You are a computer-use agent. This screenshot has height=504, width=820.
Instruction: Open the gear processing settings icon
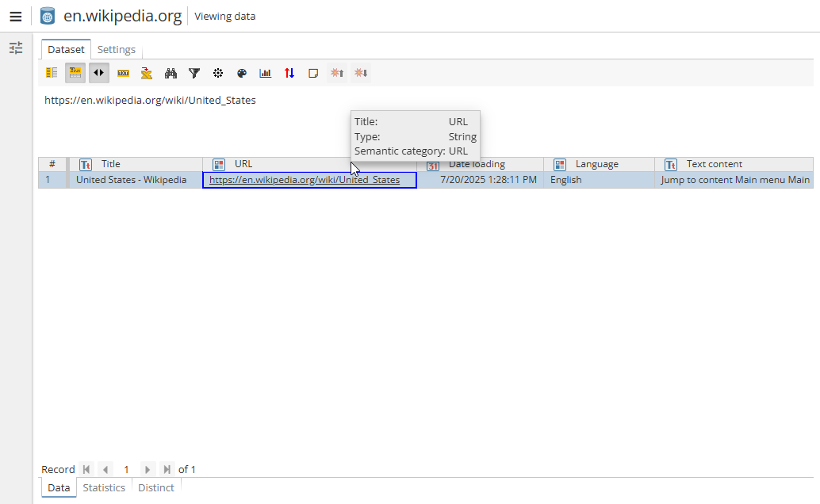[218, 73]
